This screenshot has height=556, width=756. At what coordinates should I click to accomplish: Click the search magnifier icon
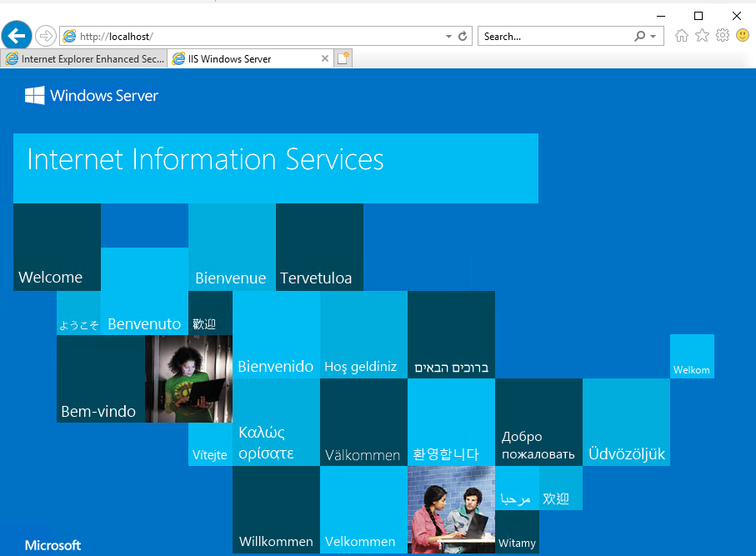tap(640, 36)
